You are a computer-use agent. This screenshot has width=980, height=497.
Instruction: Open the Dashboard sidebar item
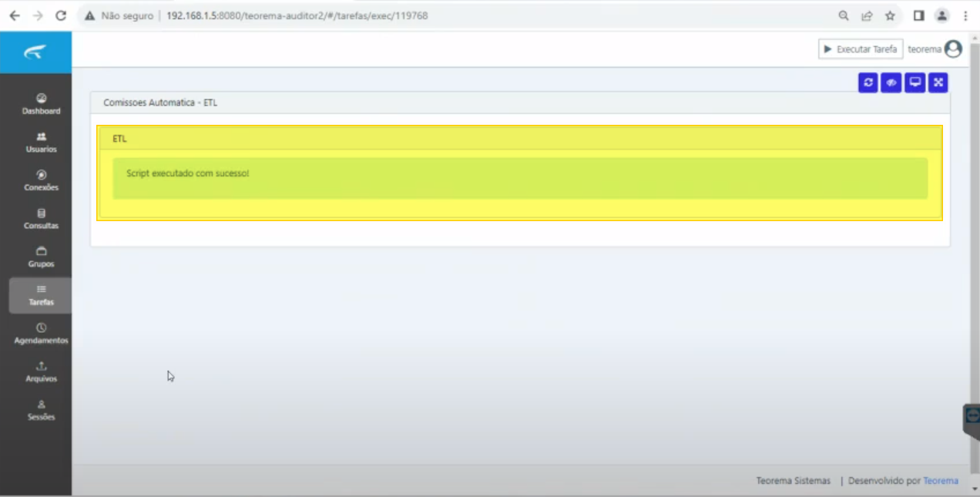[41, 104]
